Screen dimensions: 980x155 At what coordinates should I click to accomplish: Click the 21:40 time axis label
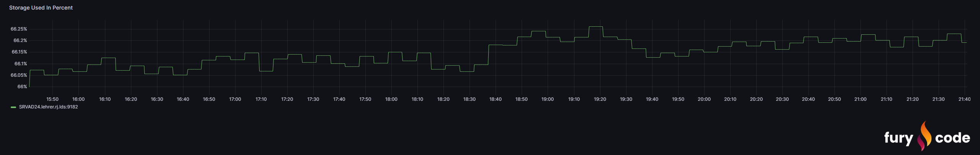(x=965, y=99)
